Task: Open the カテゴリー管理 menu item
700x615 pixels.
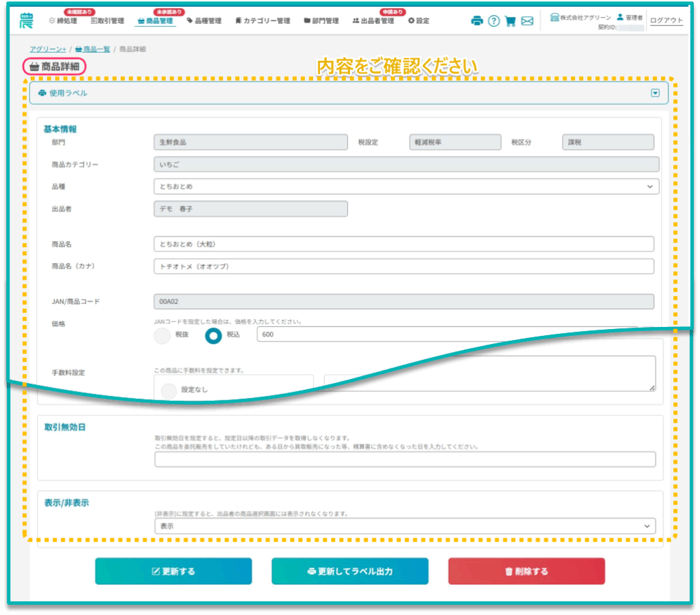Action: pos(262,21)
